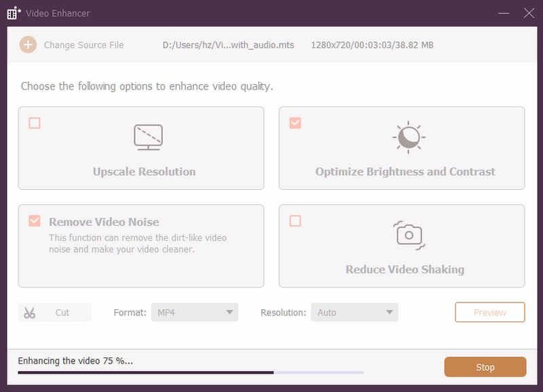
Task: Uncheck Optimize Brightness and Contrast checkbox
Action: click(x=295, y=123)
